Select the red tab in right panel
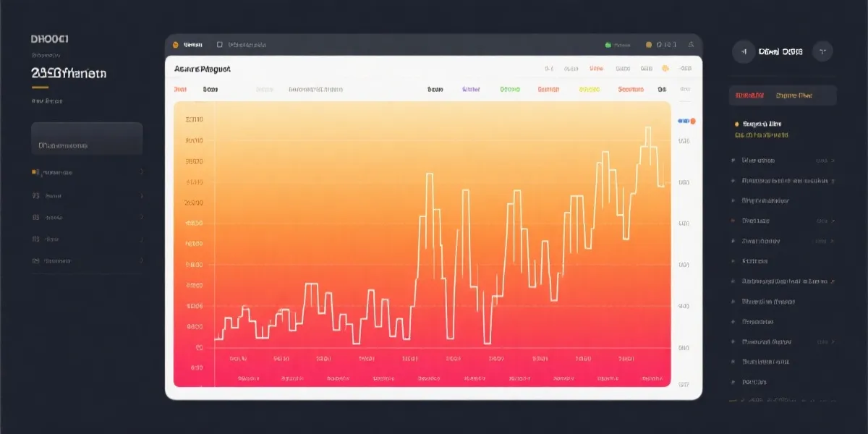The width and height of the screenshot is (868, 434). (x=749, y=95)
